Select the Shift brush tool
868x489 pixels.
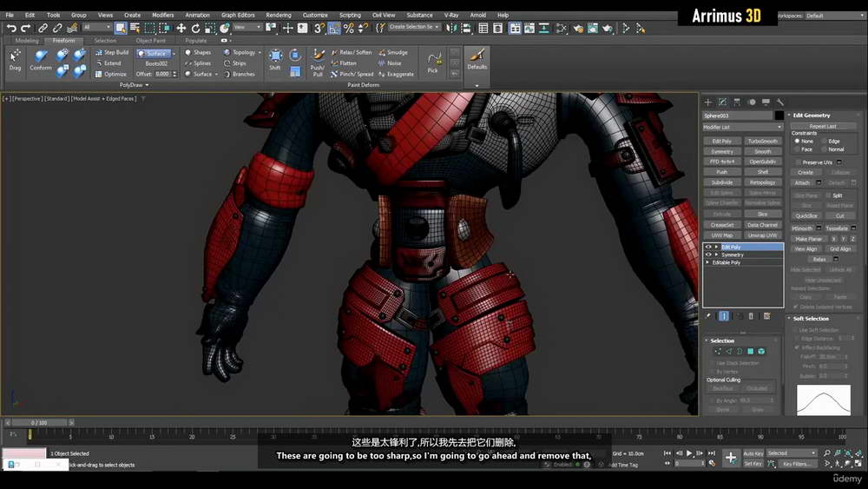[275, 59]
